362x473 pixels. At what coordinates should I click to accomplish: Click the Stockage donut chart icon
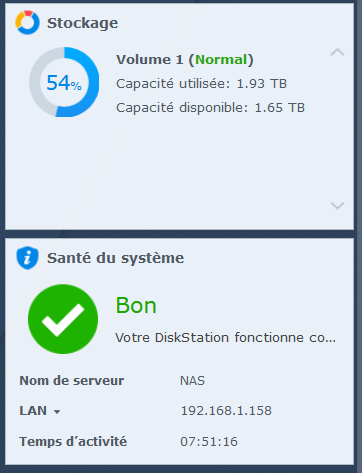pyautogui.click(x=27, y=23)
